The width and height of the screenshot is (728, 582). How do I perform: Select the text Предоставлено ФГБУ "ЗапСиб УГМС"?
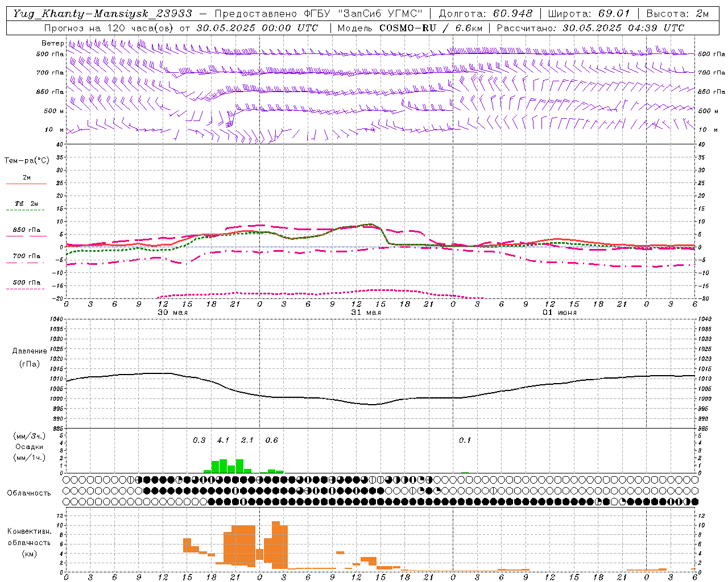pyautogui.click(x=318, y=14)
